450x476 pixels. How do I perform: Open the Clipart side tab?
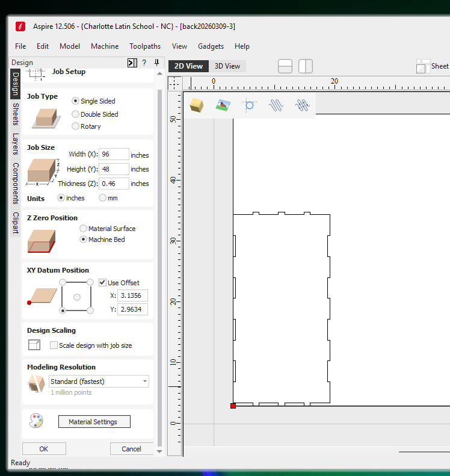tap(16, 223)
